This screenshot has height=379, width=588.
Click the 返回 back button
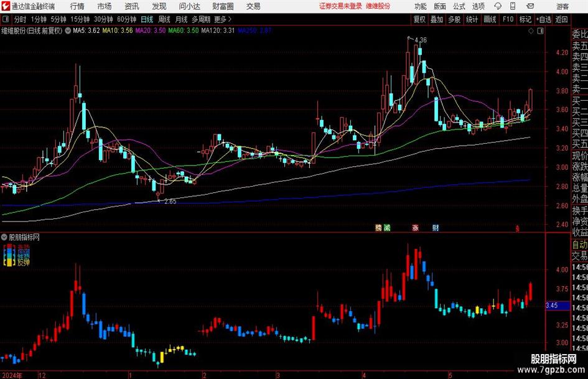pos(561,19)
